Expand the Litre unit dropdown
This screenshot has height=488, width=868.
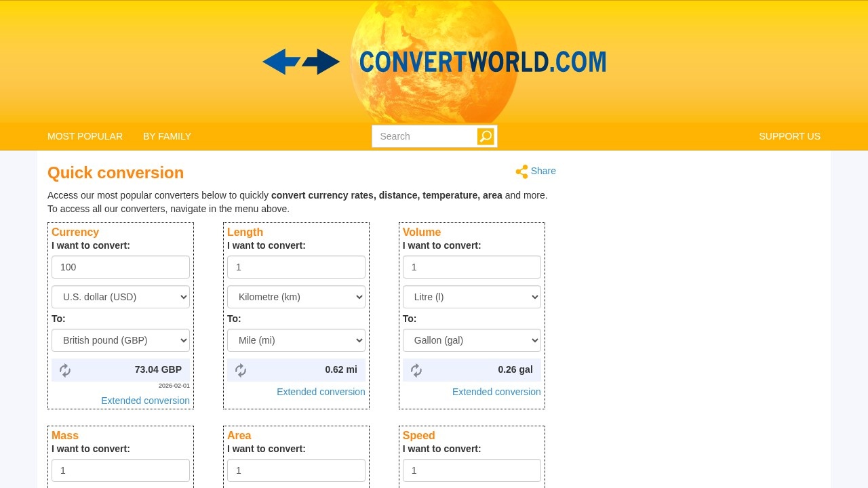point(472,297)
